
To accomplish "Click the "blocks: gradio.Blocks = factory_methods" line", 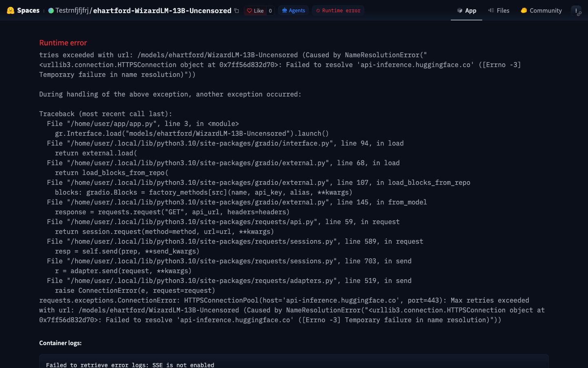I will click(x=204, y=192).
